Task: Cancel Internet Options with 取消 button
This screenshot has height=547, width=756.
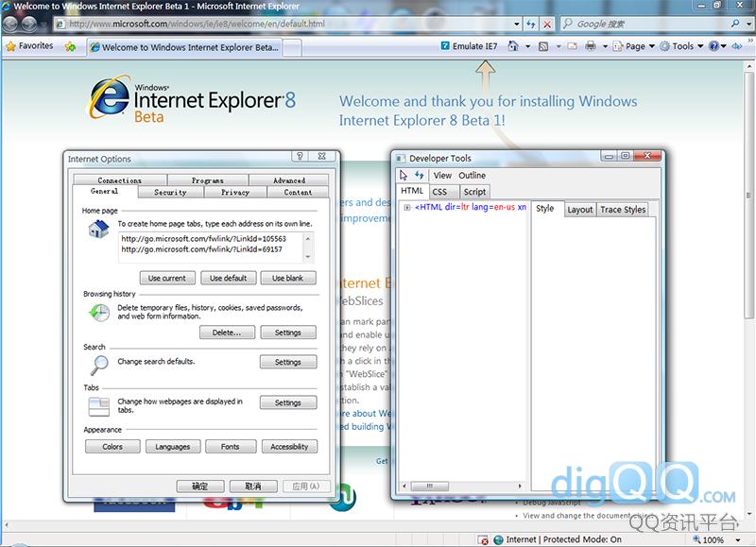Action: coord(253,487)
